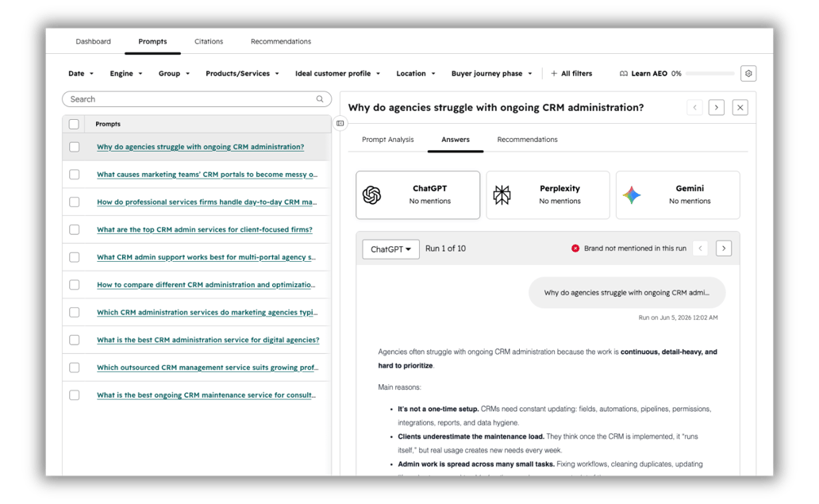Screen dimensions: 819x504
Task: Check the 'Why do agencies struggle' row checkbox
Action: coord(74,147)
